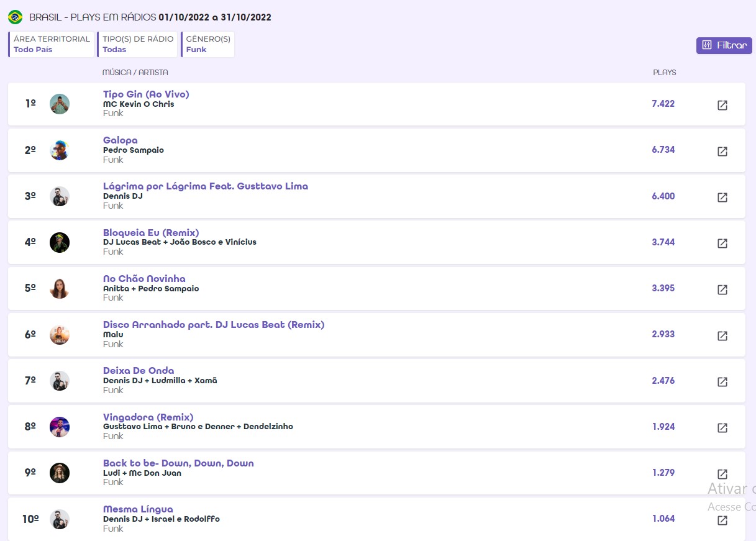Open external link for No Chão Novinha
This screenshot has height=541, width=756.
(722, 289)
